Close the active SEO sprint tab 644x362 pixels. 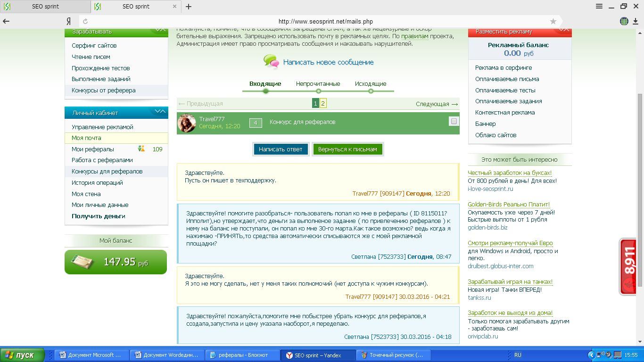[175, 7]
